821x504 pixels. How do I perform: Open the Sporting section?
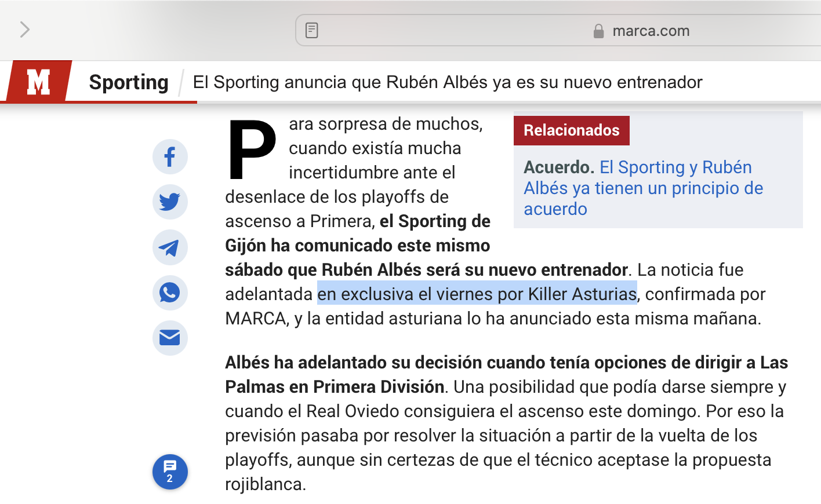[x=128, y=82]
